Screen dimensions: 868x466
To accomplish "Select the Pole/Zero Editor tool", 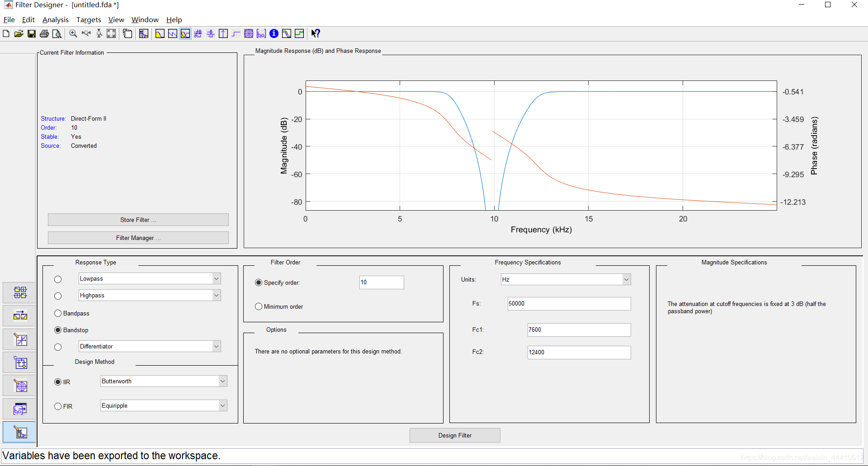I will tap(19, 385).
